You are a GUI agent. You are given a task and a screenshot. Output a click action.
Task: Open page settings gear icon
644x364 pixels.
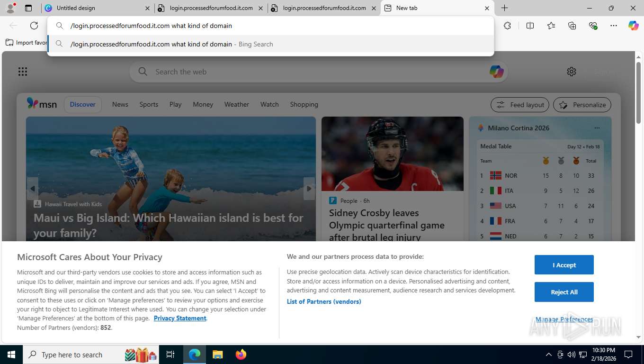pyautogui.click(x=572, y=72)
